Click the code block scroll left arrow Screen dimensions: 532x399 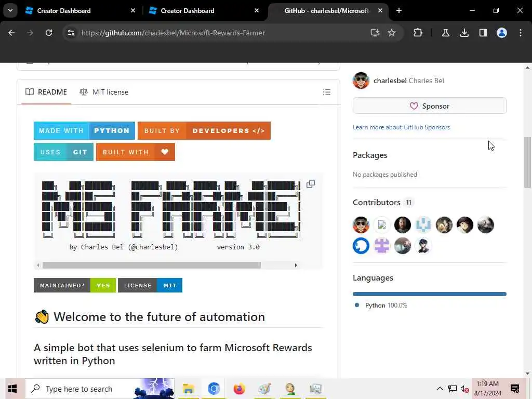click(38, 265)
